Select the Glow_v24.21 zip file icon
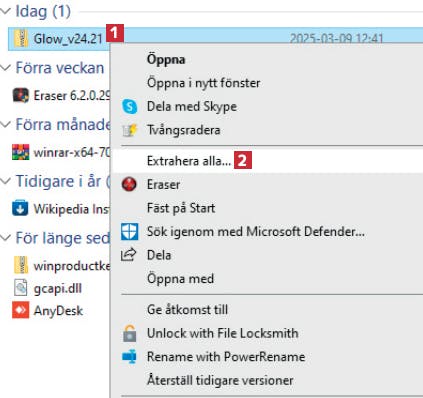This screenshot has height=398, width=423. 21,38
